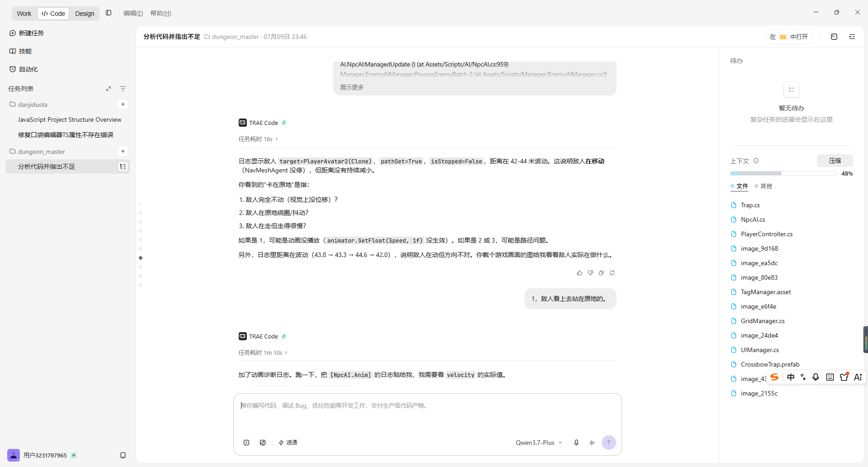Switch to Design mode
Screen dimensions: 868x467
pos(85,14)
